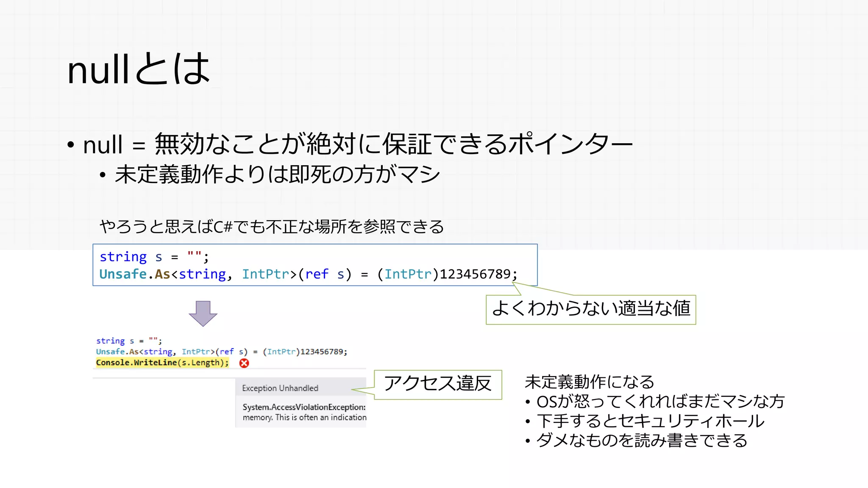Viewport: 868px width, 488px height.
Task: Click the callout 'よくわからない適当な値'
Action: pos(591,309)
